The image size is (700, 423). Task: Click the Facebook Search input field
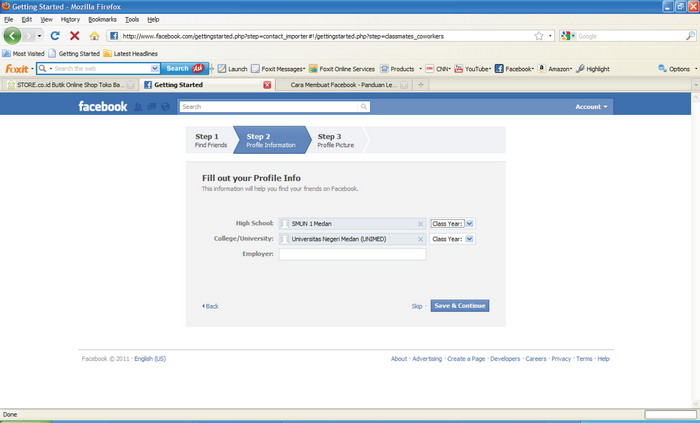coord(269,107)
